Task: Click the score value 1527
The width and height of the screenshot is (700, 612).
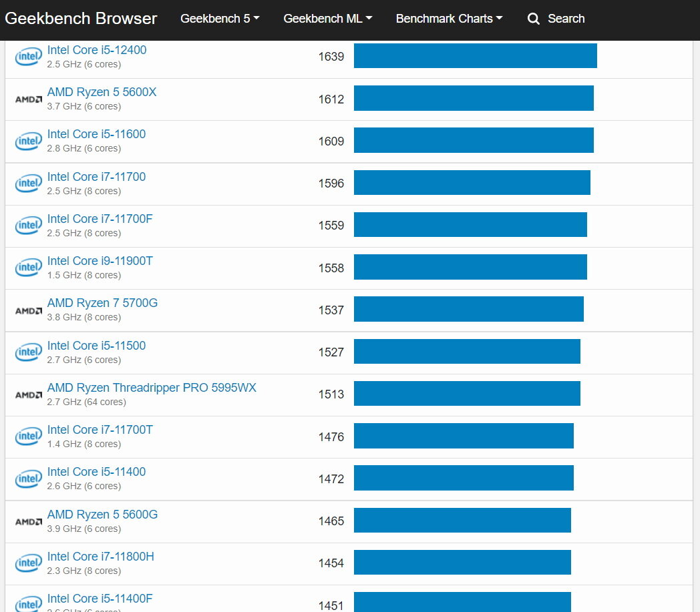Action: pos(331,352)
